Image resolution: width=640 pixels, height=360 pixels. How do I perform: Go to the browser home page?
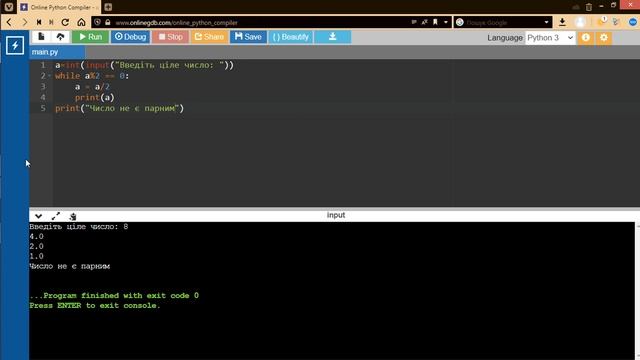point(81,22)
